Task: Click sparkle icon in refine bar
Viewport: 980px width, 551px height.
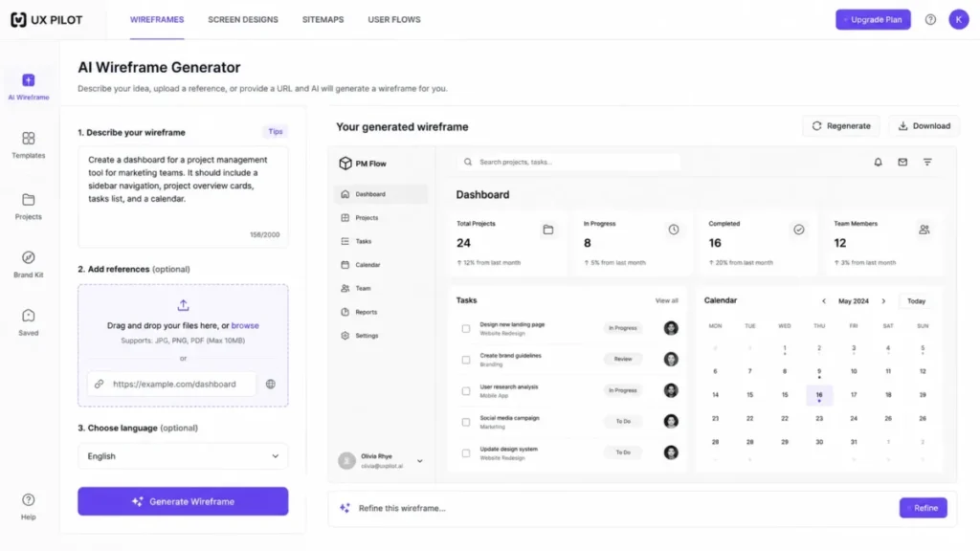Action: tap(345, 508)
